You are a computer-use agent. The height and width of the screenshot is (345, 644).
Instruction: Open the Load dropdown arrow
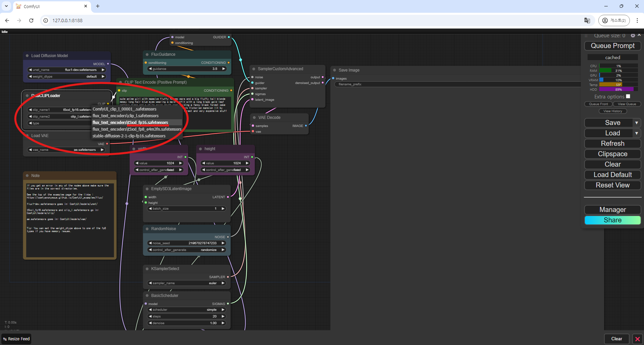(x=637, y=133)
